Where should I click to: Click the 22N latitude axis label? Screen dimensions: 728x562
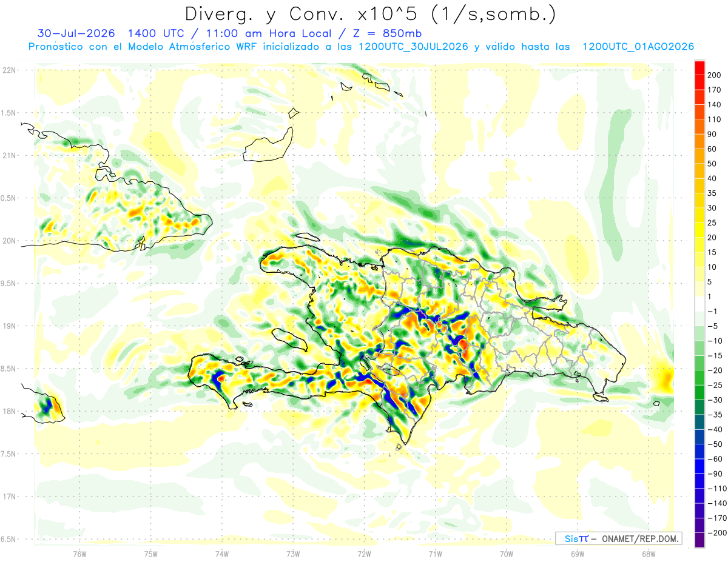[10, 70]
